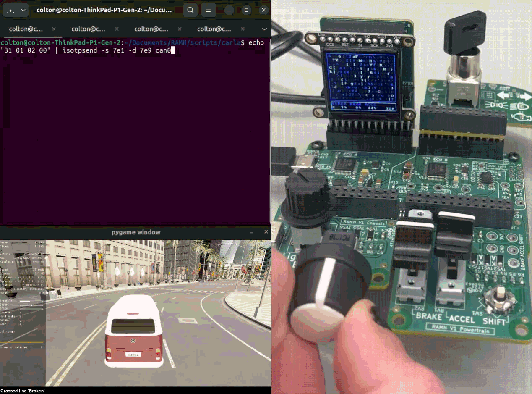Minimize the terminal window
The image size is (532, 394).
click(229, 10)
